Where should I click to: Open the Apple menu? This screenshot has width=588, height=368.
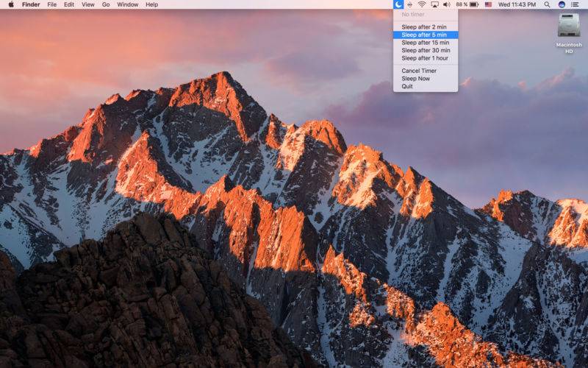pyautogui.click(x=11, y=4)
